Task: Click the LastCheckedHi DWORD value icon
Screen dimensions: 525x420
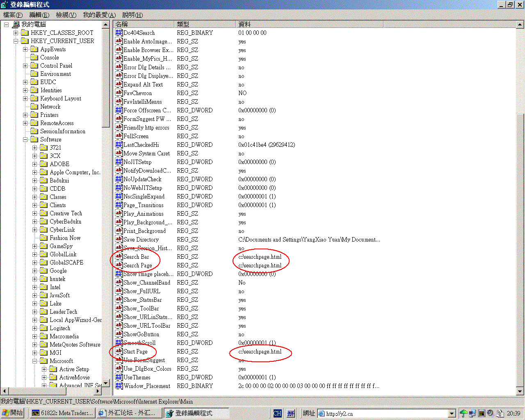Action: 119,144
